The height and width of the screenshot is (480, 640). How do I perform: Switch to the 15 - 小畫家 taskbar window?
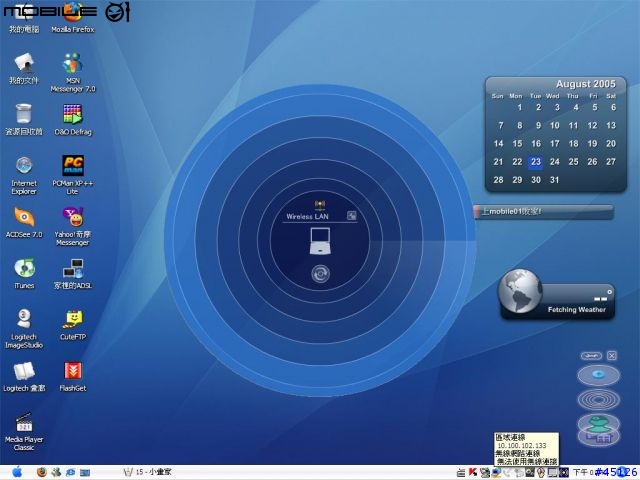pyautogui.click(x=147, y=472)
